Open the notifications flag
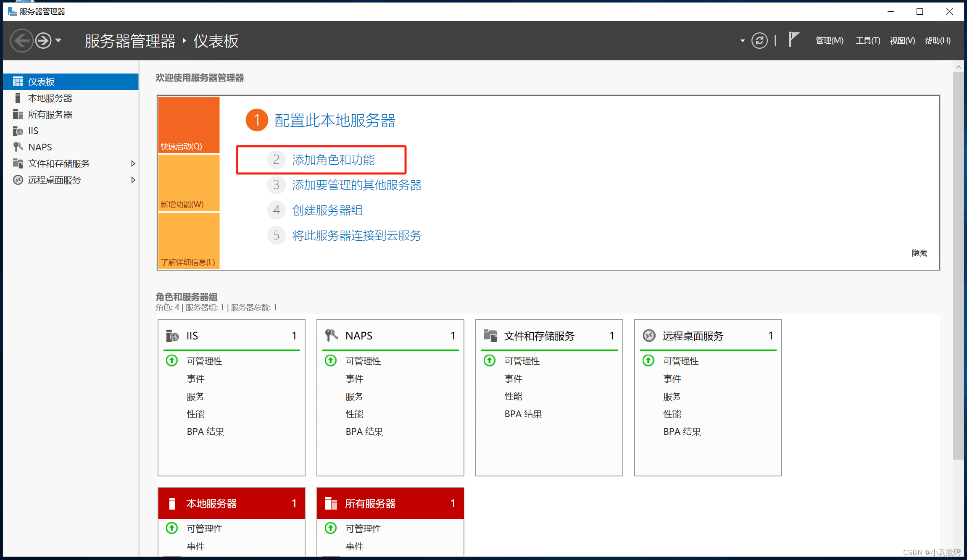This screenshot has width=967, height=560. point(793,40)
